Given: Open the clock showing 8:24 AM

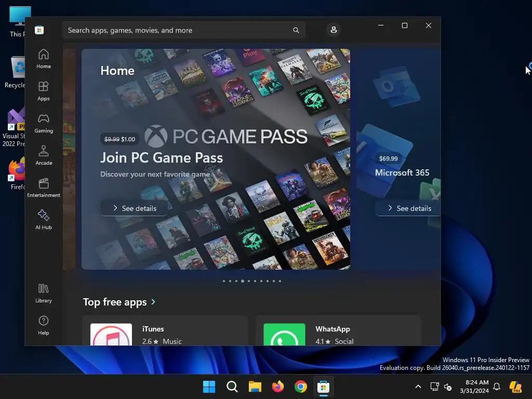Looking at the screenshot, I should [x=474, y=387].
